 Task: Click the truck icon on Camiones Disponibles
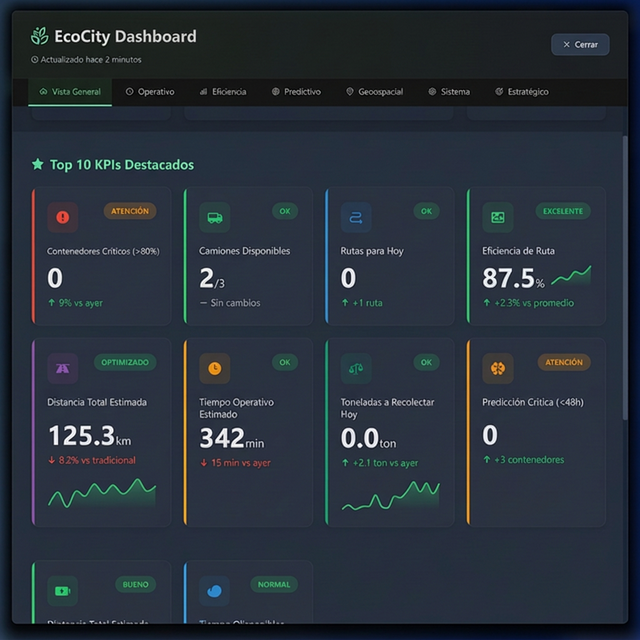(x=215, y=217)
